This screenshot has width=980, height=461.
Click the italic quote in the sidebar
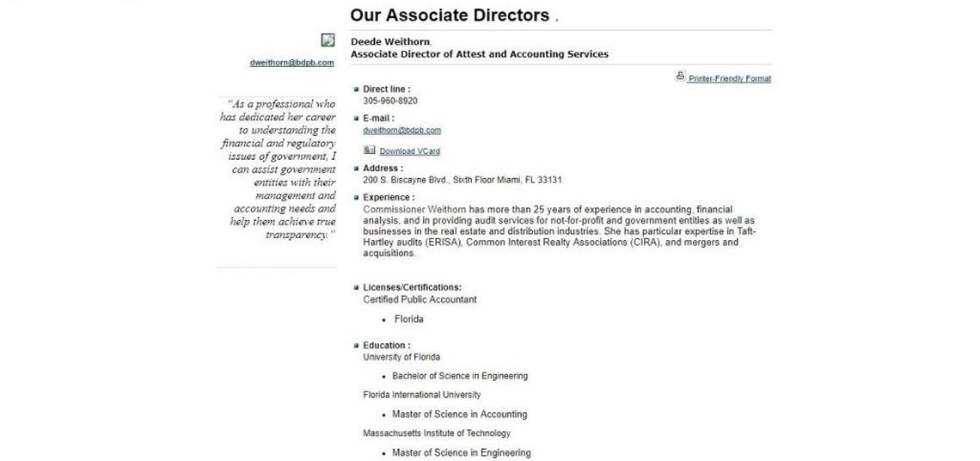coord(279,169)
